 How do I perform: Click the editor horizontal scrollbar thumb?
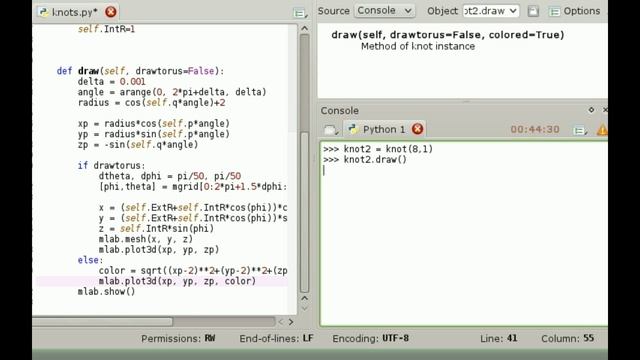coord(102,322)
